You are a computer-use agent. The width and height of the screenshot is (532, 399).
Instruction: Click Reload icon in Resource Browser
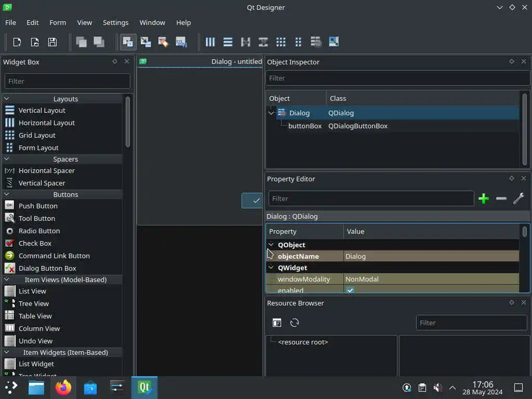pyautogui.click(x=295, y=323)
